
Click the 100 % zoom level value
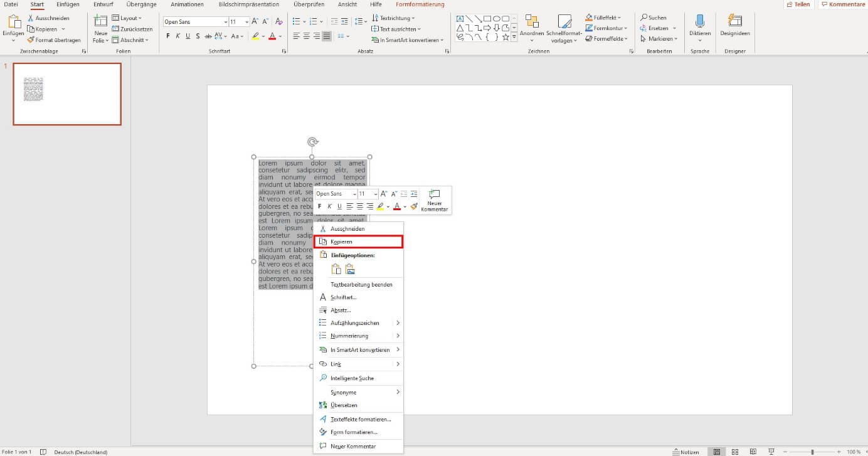pos(854,452)
